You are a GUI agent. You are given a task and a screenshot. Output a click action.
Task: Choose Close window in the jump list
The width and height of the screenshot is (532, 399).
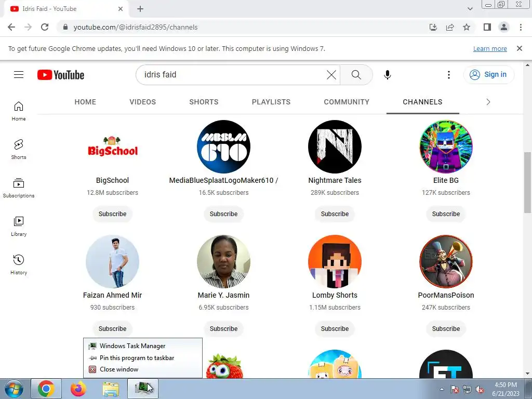(143, 369)
